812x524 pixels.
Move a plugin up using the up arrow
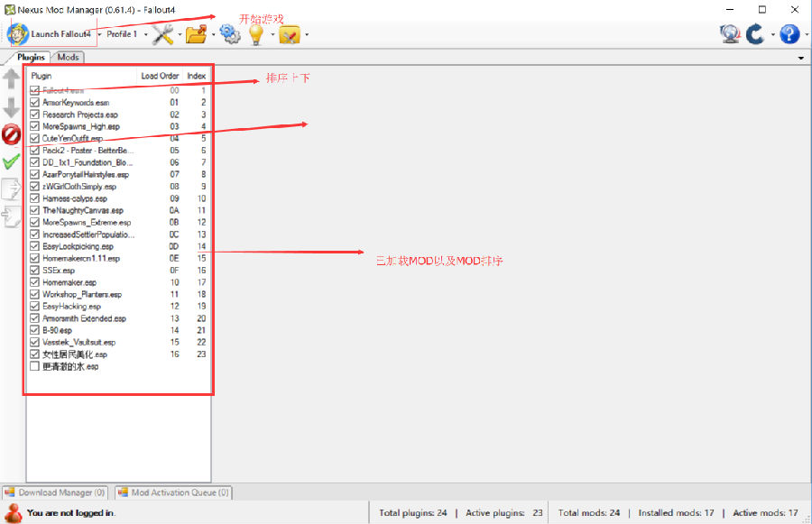click(x=11, y=80)
